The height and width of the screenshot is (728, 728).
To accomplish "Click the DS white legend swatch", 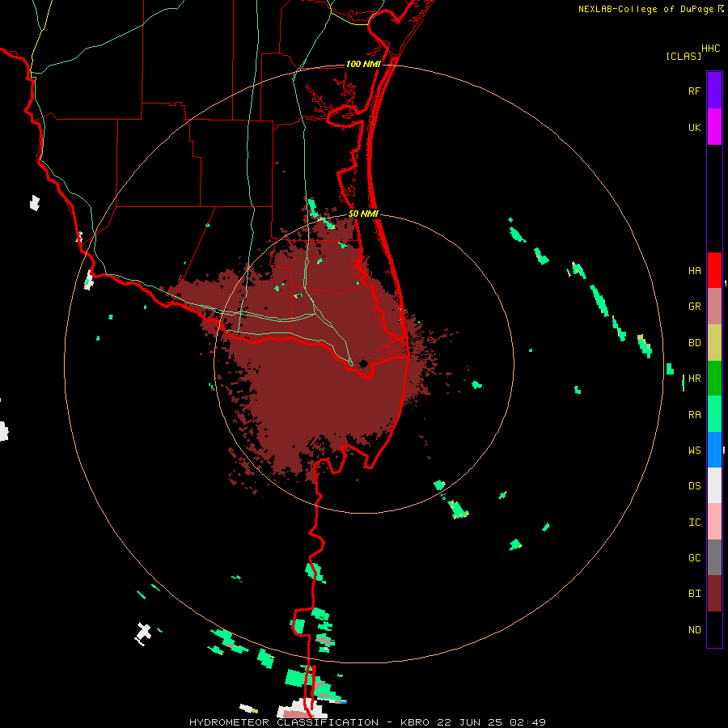I will click(x=714, y=485).
